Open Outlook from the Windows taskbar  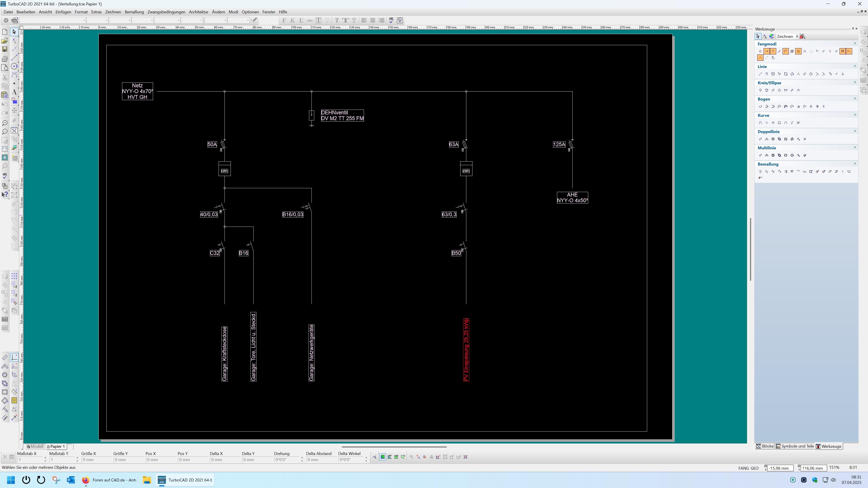[x=71, y=480]
